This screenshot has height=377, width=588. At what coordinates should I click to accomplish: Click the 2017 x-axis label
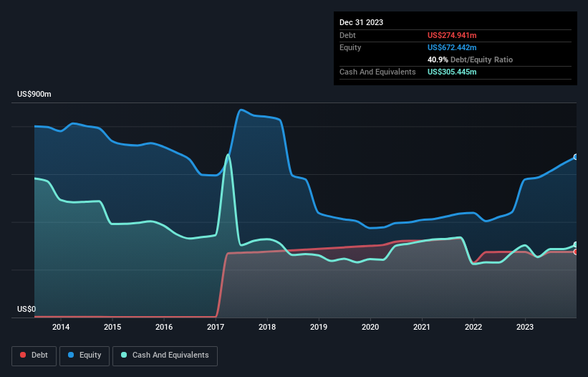pos(216,327)
